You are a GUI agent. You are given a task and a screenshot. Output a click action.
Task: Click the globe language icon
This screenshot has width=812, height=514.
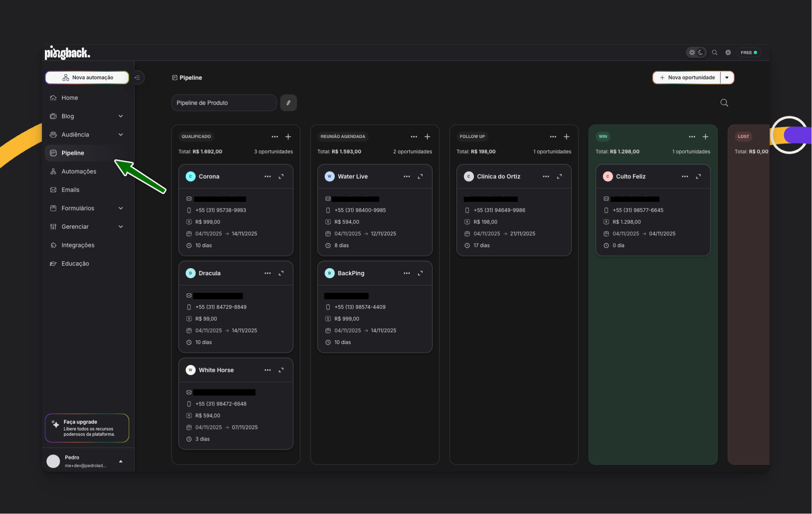728,52
